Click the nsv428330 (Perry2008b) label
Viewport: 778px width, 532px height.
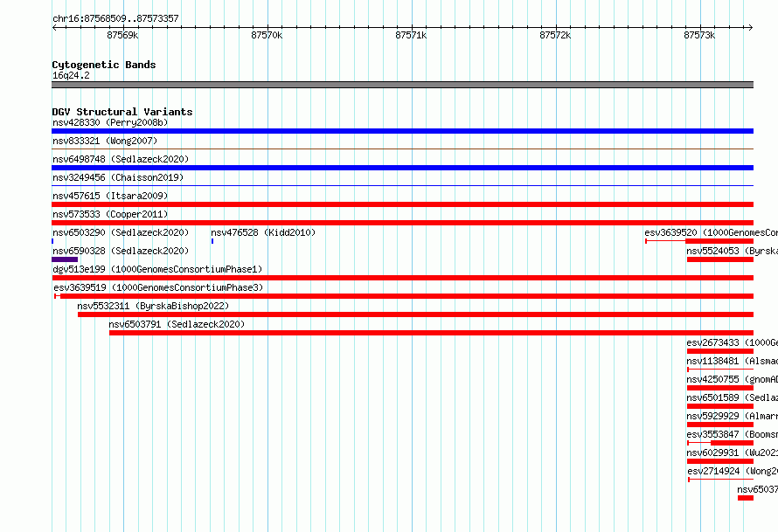tap(110, 122)
